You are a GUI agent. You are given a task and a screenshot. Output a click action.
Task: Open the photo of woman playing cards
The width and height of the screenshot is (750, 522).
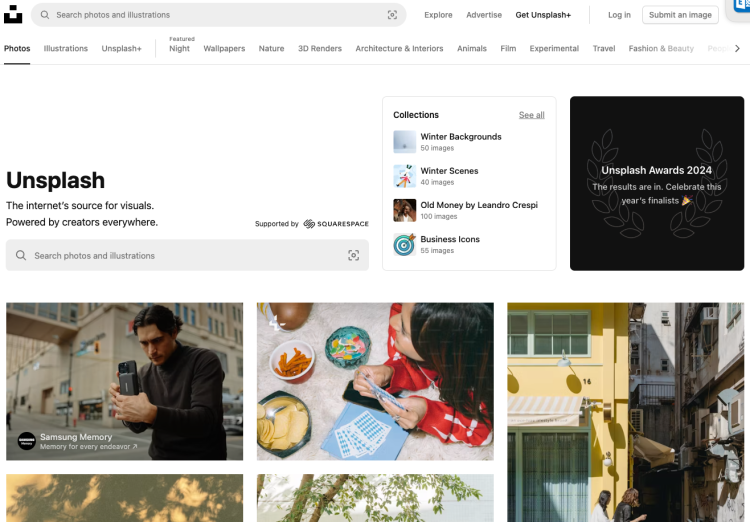(375, 381)
